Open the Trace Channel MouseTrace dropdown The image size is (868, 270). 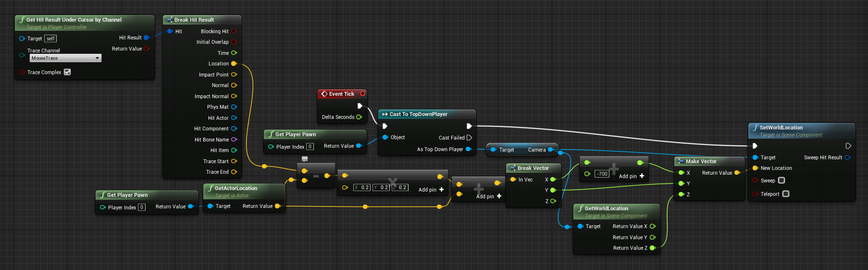pyautogui.click(x=65, y=58)
